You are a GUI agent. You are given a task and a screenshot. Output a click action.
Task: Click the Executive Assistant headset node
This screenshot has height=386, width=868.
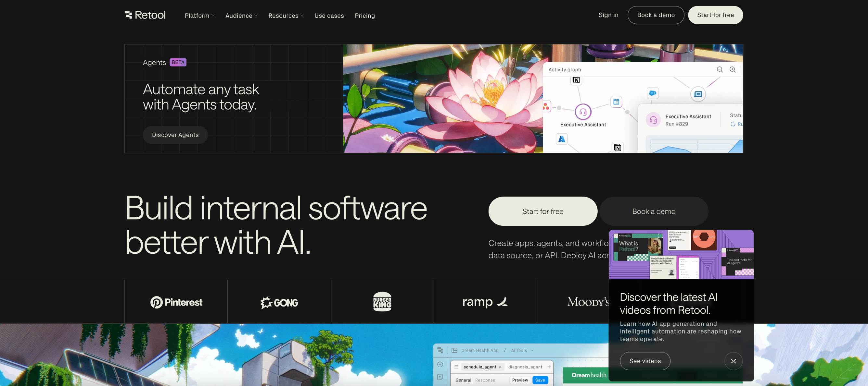point(583,112)
